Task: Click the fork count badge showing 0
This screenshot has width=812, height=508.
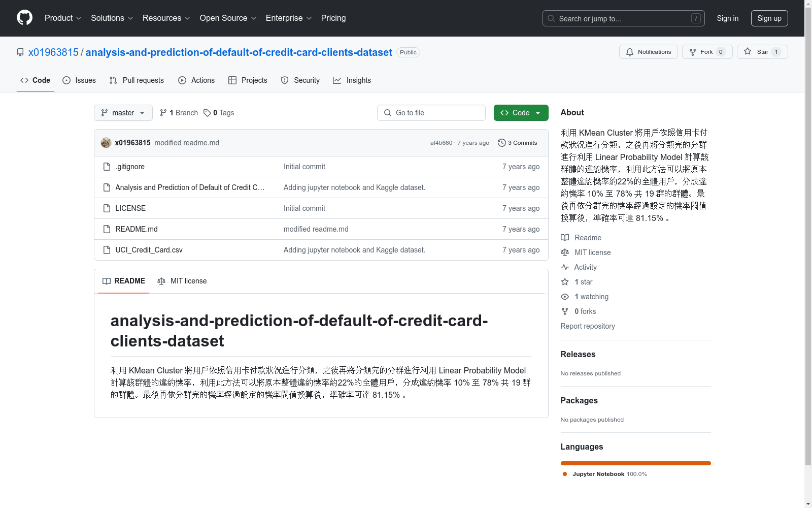Action: (x=721, y=52)
